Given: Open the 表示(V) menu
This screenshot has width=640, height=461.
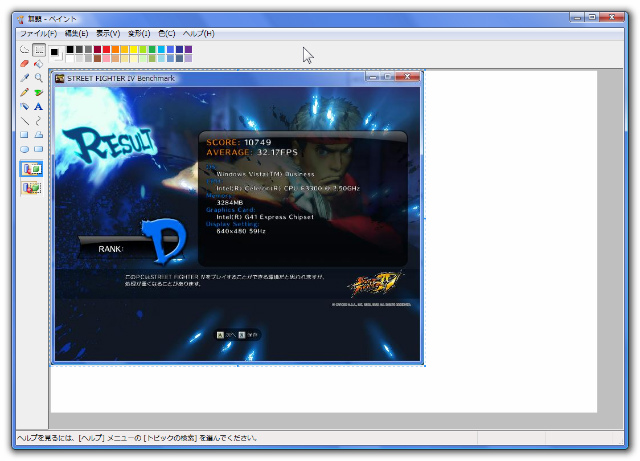Looking at the screenshot, I should (x=108, y=33).
